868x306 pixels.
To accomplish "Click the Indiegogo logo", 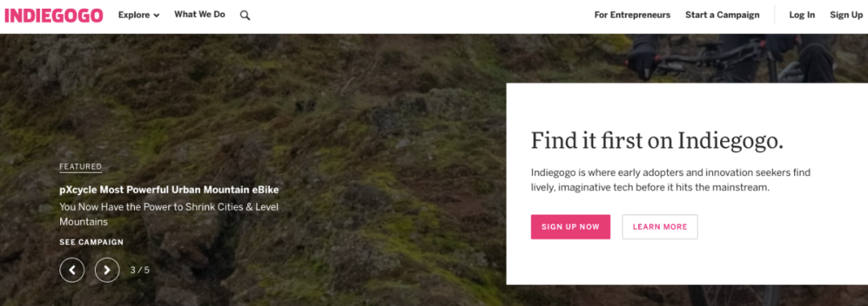I will click(54, 15).
